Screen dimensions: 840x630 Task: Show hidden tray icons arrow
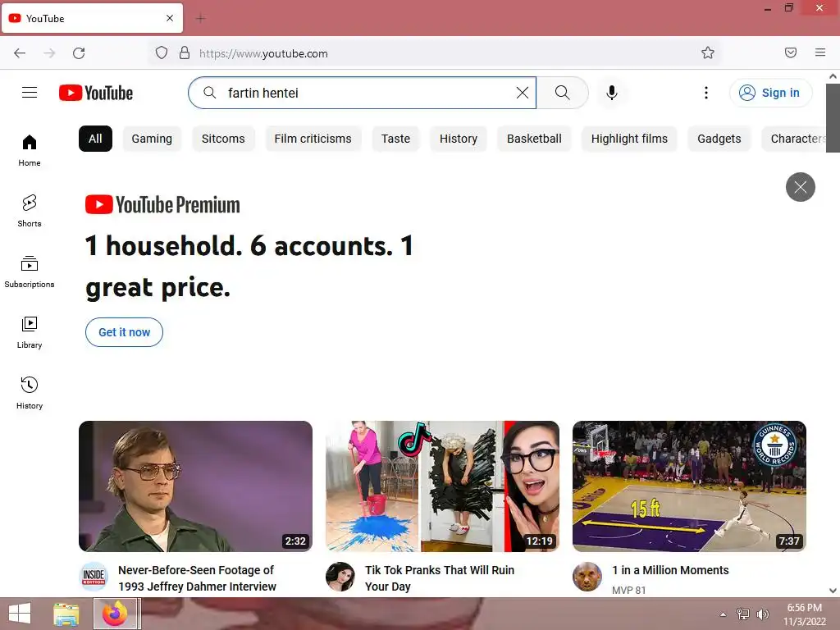[x=724, y=614]
